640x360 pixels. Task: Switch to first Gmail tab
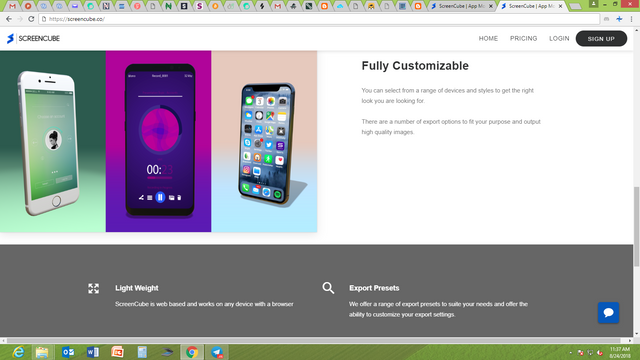[12, 6]
